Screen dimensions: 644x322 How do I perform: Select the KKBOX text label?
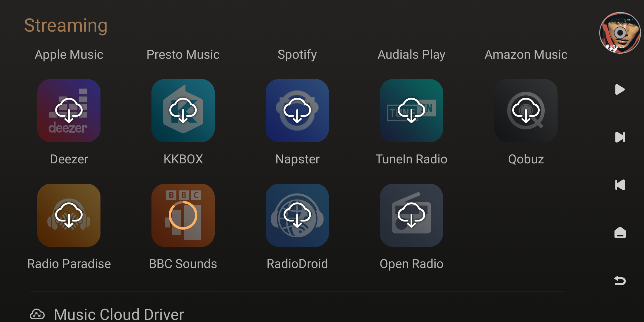pos(183,159)
